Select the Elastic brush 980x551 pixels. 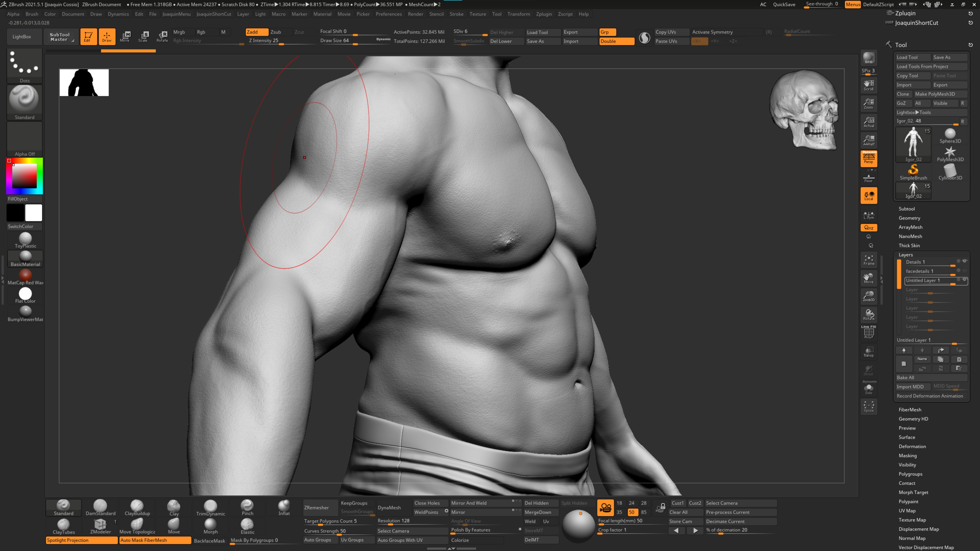click(247, 526)
